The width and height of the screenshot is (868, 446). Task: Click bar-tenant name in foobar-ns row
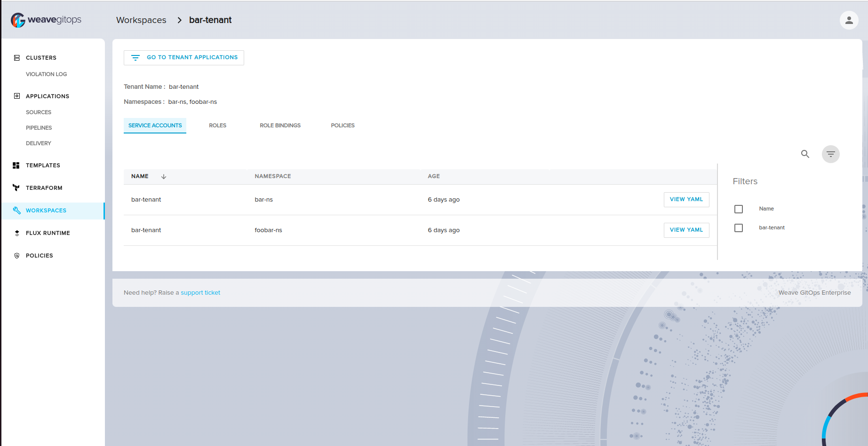pos(146,230)
